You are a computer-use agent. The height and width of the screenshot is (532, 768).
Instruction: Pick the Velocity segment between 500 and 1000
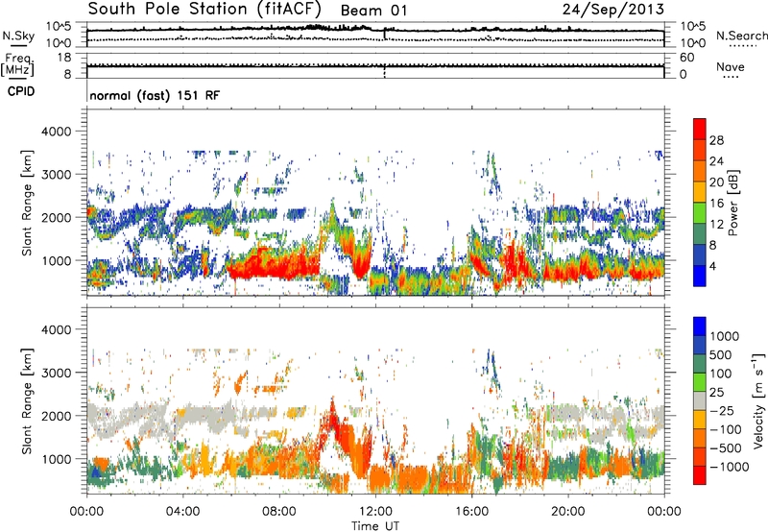pos(700,345)
